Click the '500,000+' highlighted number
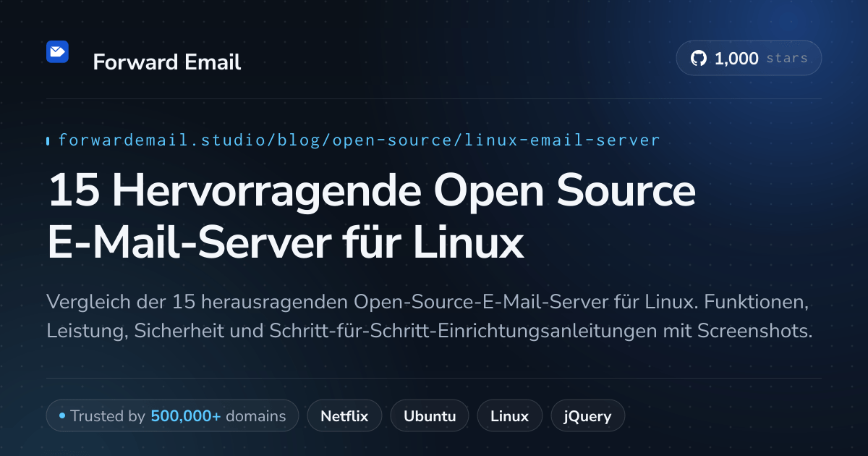 [186, 416]
